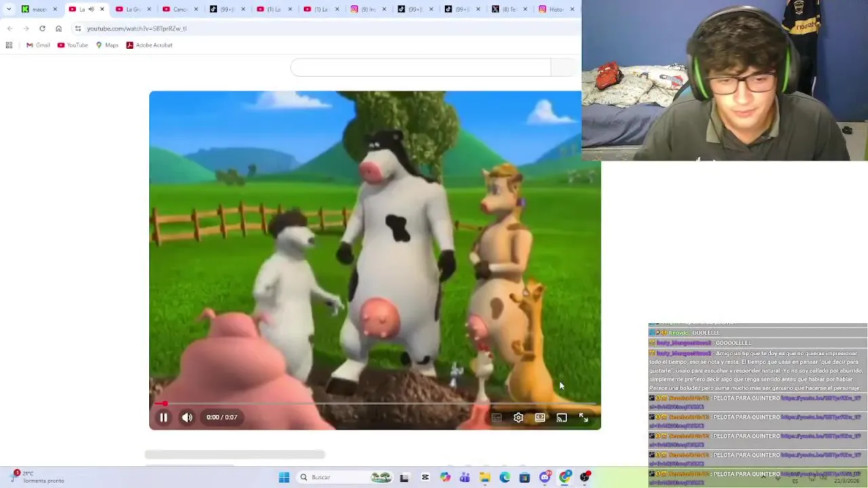Switch to the 'Canc' YouTube tab
The height and width of the screenshot is (488, 868).
tap(180, 9)
